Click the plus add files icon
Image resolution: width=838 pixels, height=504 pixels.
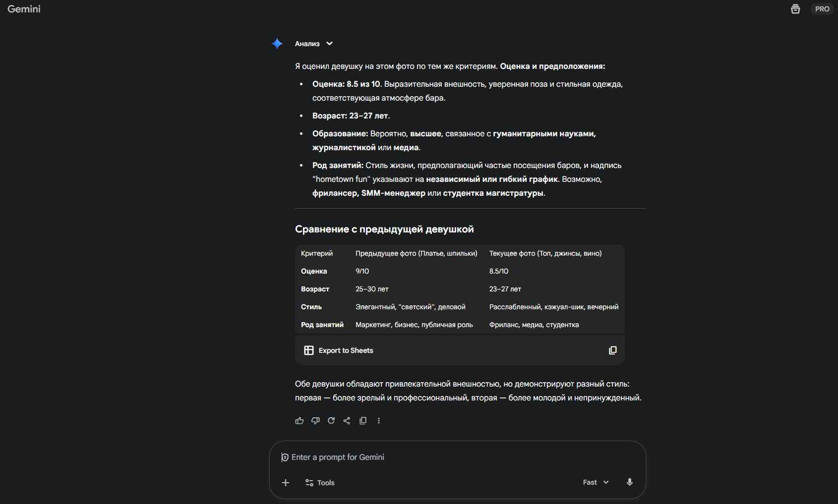(286, 483)
